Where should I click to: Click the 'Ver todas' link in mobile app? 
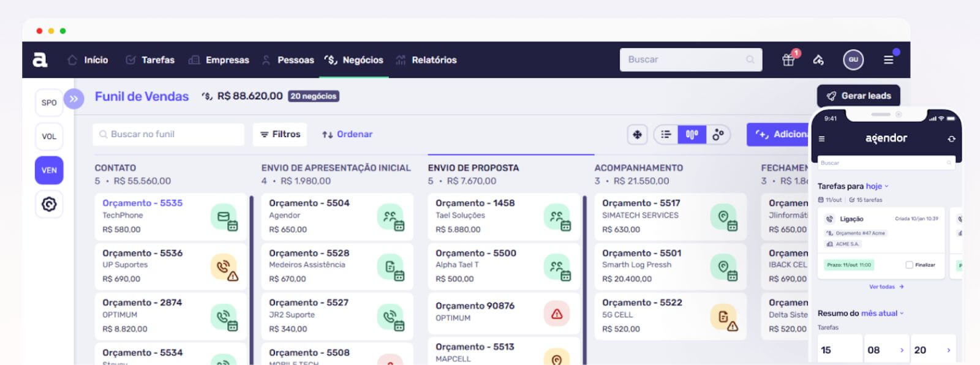(886, 287)
